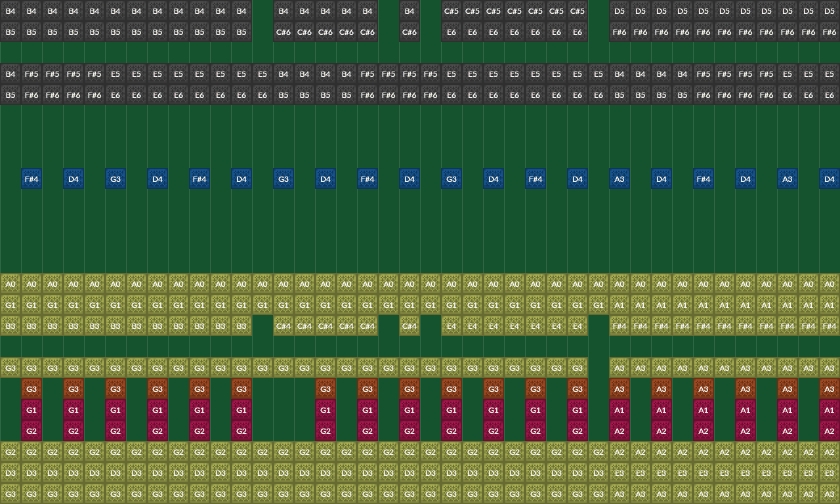Select the first D5 block in top row

coord(619,11)
